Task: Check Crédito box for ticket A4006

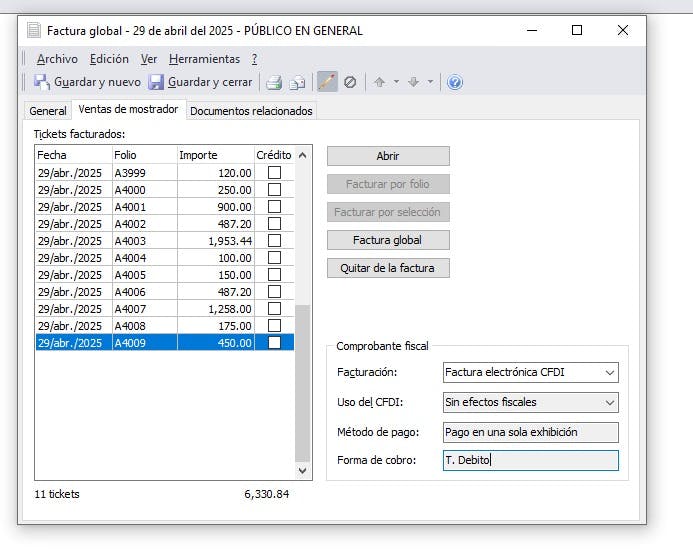Action: click(x=274, y=292)
